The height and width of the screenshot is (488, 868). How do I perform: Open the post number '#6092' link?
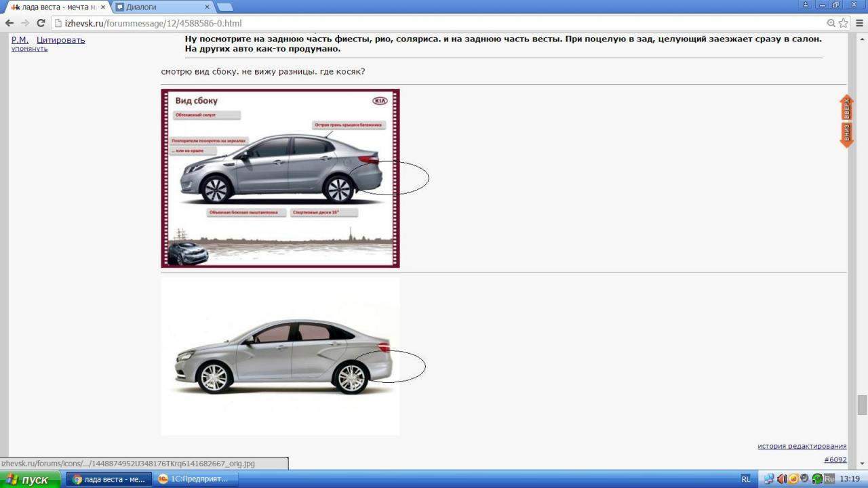[835, 460]
